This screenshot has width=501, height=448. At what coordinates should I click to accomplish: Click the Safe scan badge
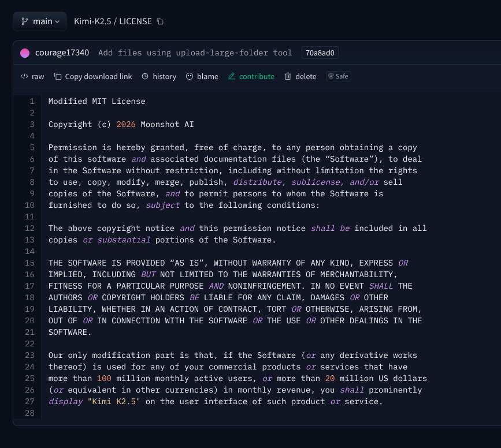[x=339, y=76]
